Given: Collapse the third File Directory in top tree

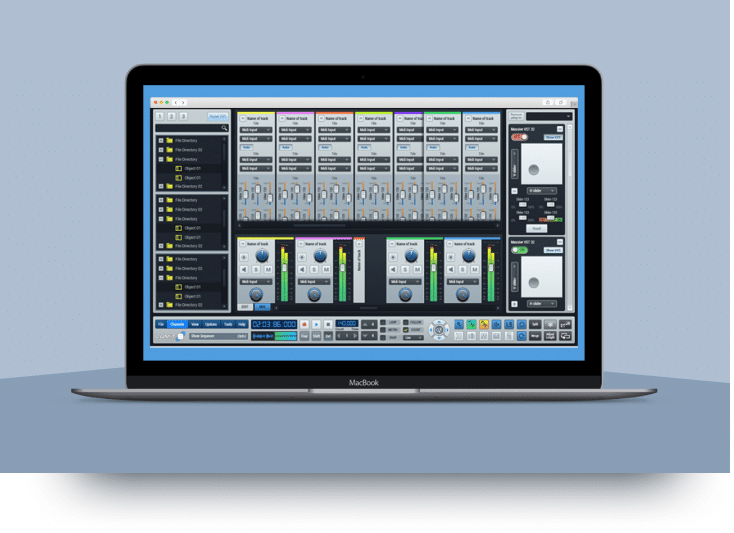Looking at the screenshot, I should coord(160,160).
